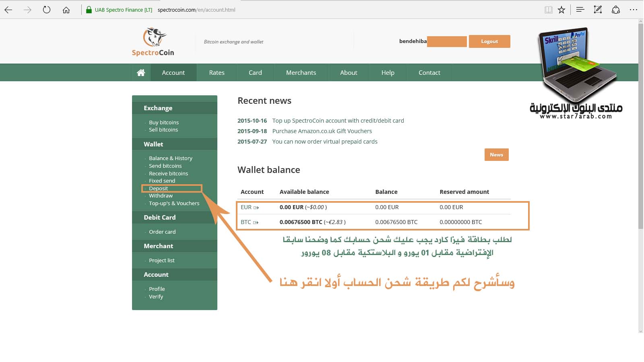Open Send bitcoins sidebar link
The width and height of the screenshot is (644, 362).
pos(165,166)
